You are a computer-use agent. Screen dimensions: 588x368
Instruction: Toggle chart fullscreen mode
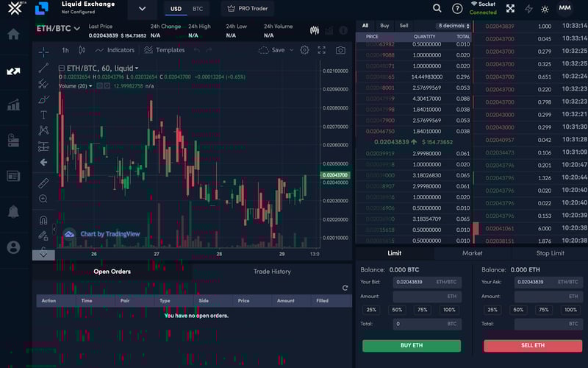[322, 50]
